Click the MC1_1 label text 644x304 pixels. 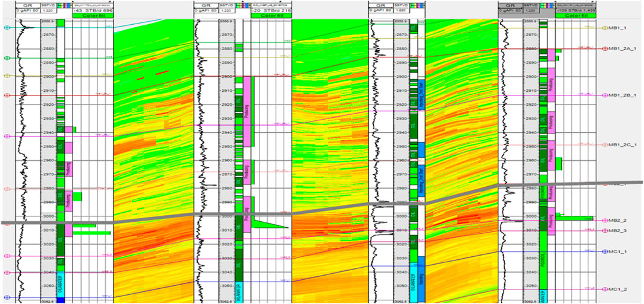[x=617, y=251]
